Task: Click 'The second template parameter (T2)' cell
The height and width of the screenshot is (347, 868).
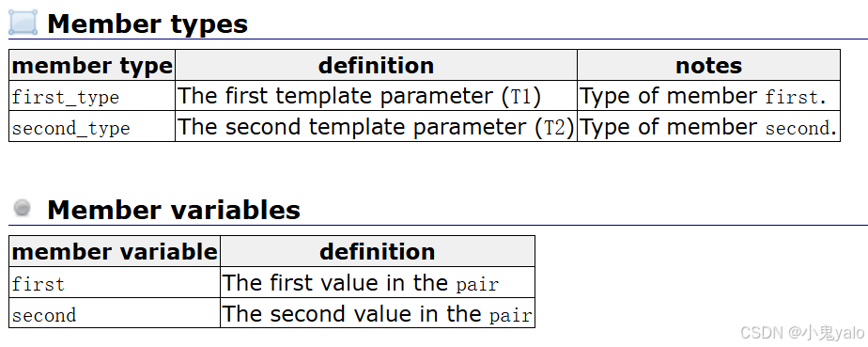Action: pos(377,126)
